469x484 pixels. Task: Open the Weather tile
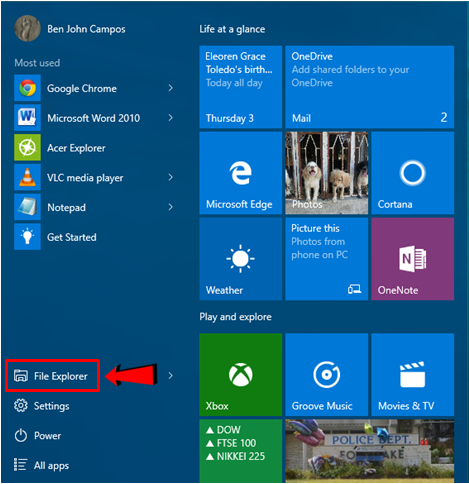click(241, 259)
